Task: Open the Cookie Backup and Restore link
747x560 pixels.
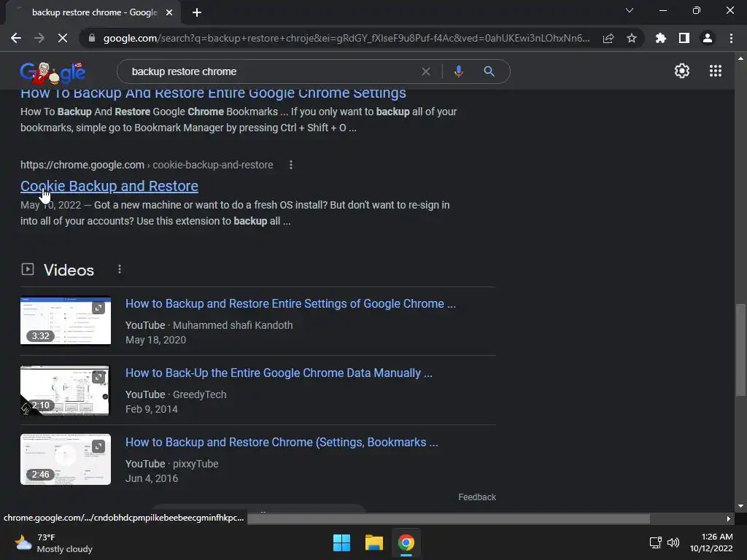Action: [109, 186]
